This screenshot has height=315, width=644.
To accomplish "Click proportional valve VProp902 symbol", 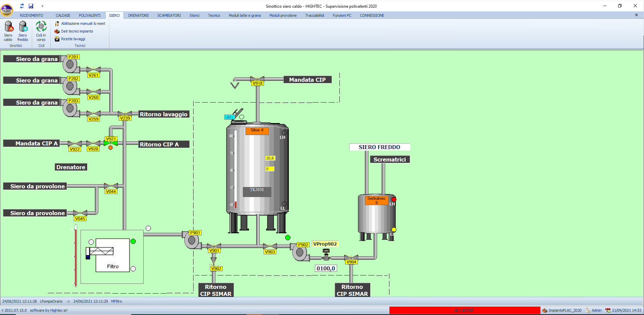I will click(326, 255).
